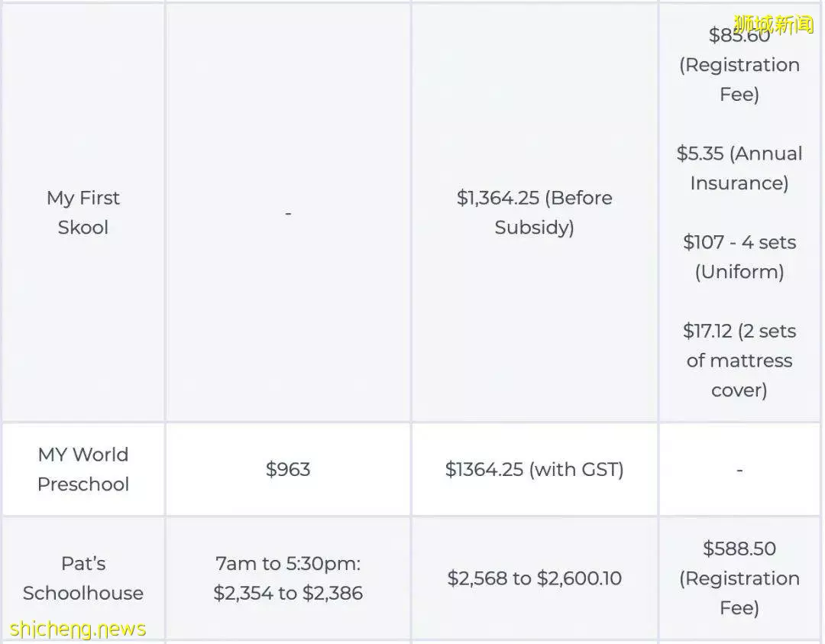Select the 7am to 5:30pm fee cell
Image resolution: width=825 pixels, height=644 pixels.
point(288,578)
